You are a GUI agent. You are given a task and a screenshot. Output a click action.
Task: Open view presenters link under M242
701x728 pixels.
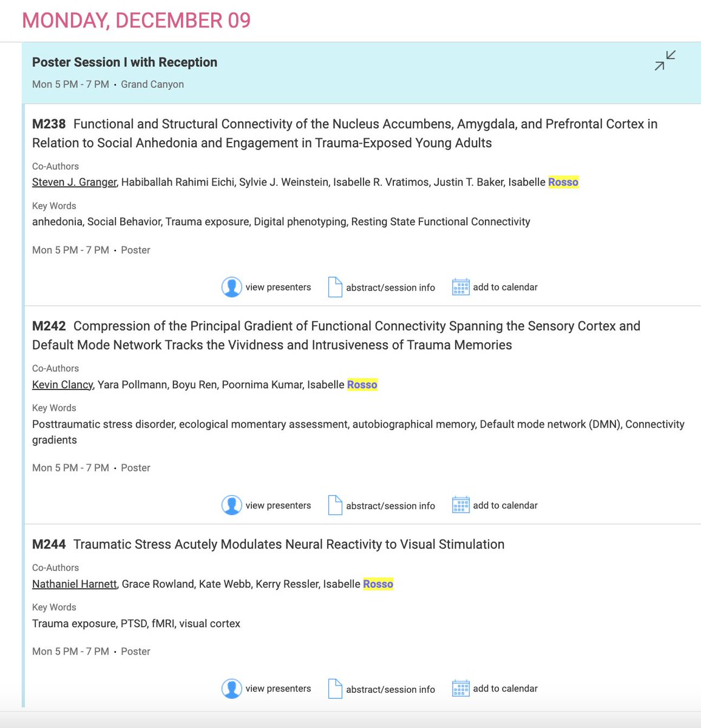coord(278,505)
